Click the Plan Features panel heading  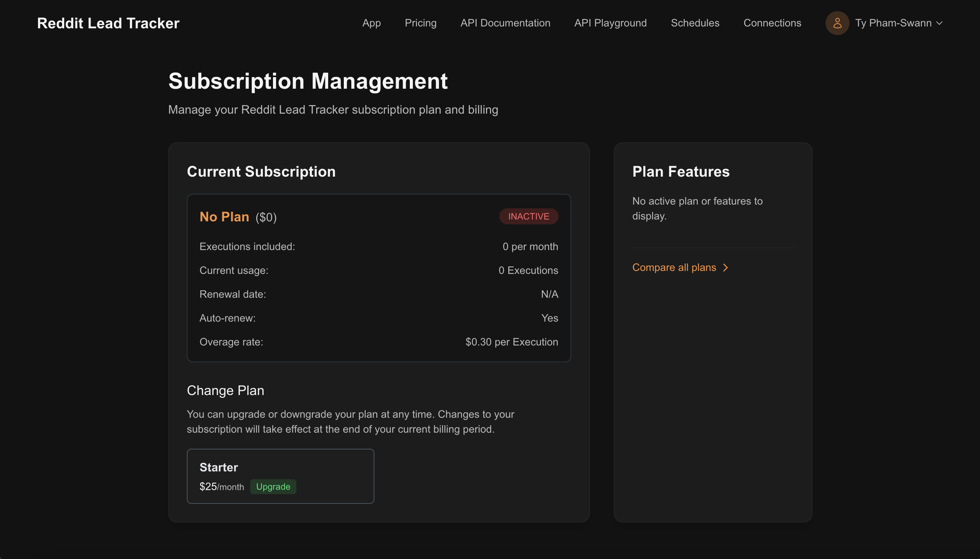click(680, 172)
